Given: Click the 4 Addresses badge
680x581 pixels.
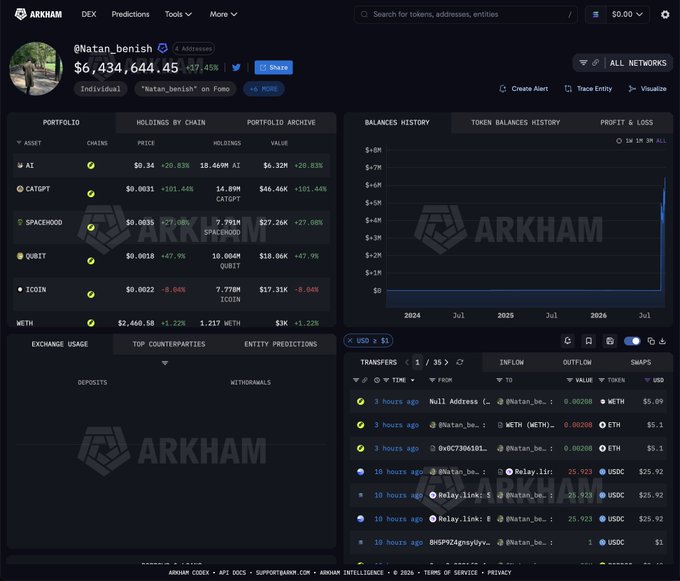Looking at the screenshot, I should (x=193, y=49).
